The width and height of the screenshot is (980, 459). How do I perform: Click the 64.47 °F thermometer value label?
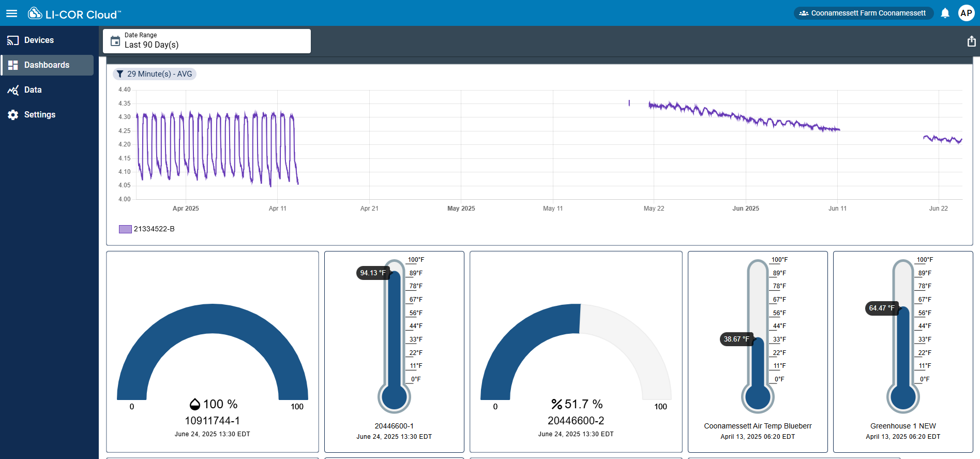881,308
